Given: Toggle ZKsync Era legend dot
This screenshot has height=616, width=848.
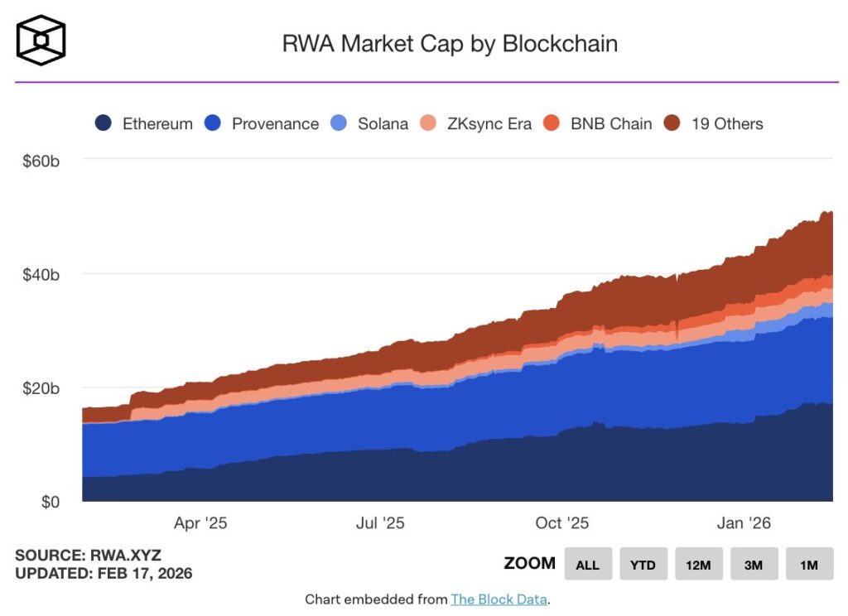Looking at the screenshot, I should (428, 123).
